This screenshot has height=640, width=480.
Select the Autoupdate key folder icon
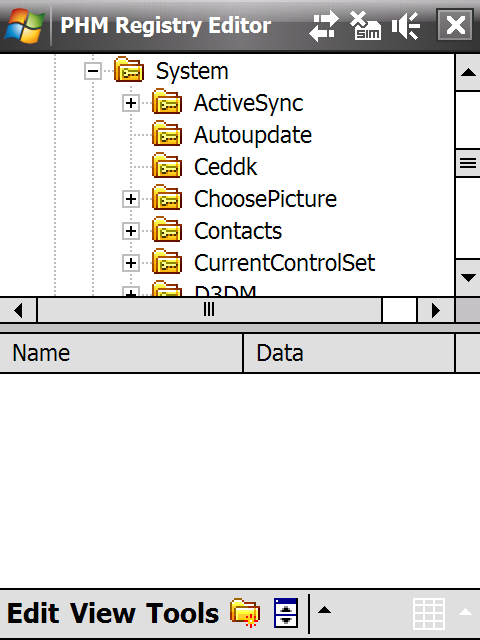167,134
